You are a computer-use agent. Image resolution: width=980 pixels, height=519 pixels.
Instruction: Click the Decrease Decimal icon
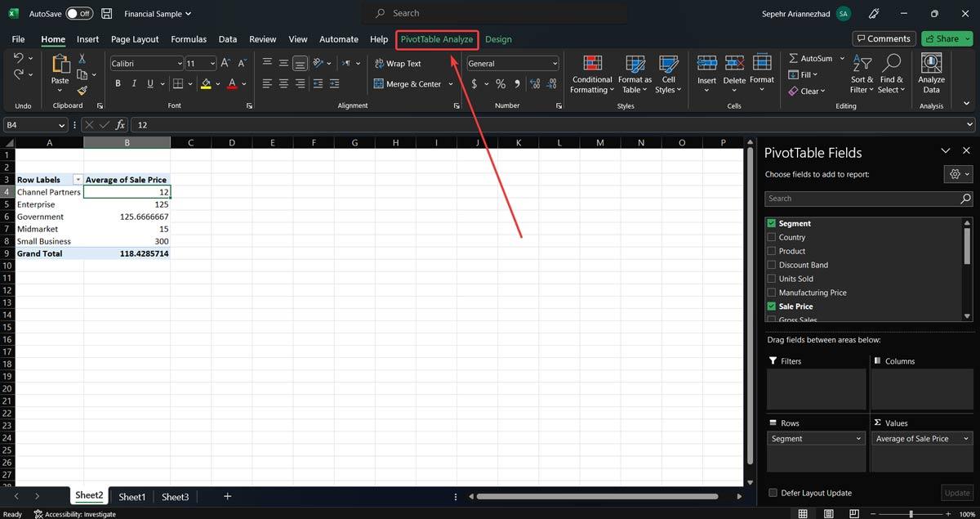(x=553, y=83)
